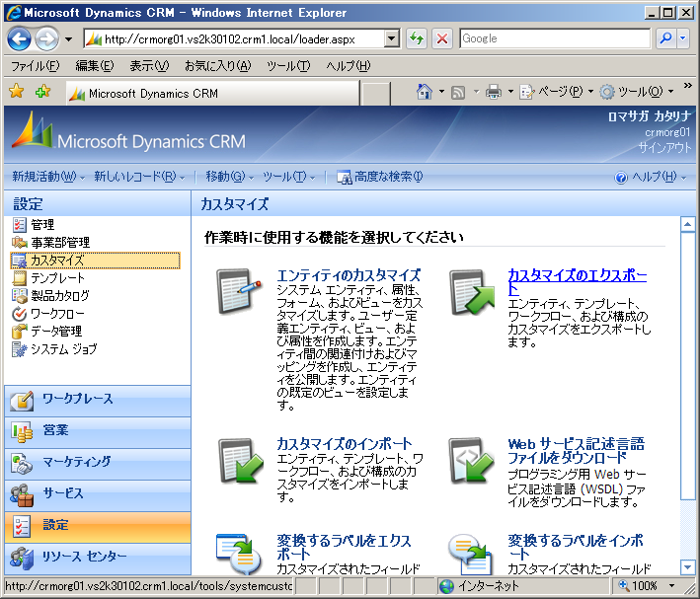The width and height of the screenshot is (700, 599).
Task: Open the Favorites Center star icon
Action: [17, 92]
